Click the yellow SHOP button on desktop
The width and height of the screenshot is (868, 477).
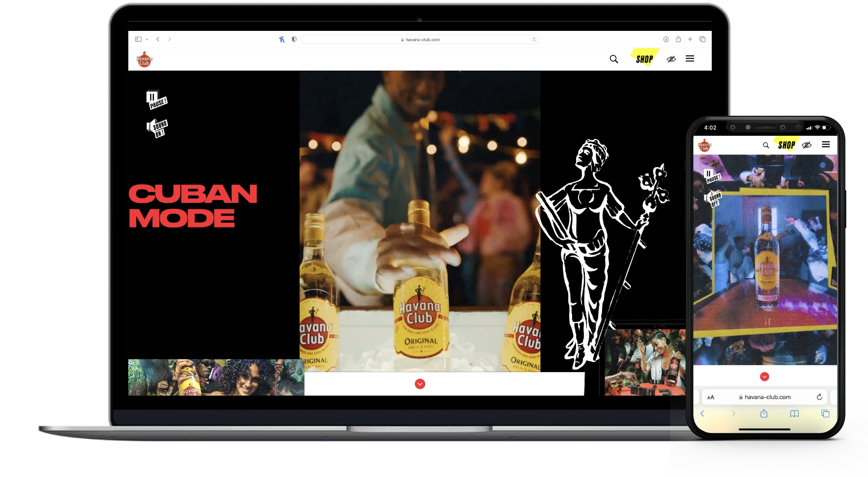point(644,59)
